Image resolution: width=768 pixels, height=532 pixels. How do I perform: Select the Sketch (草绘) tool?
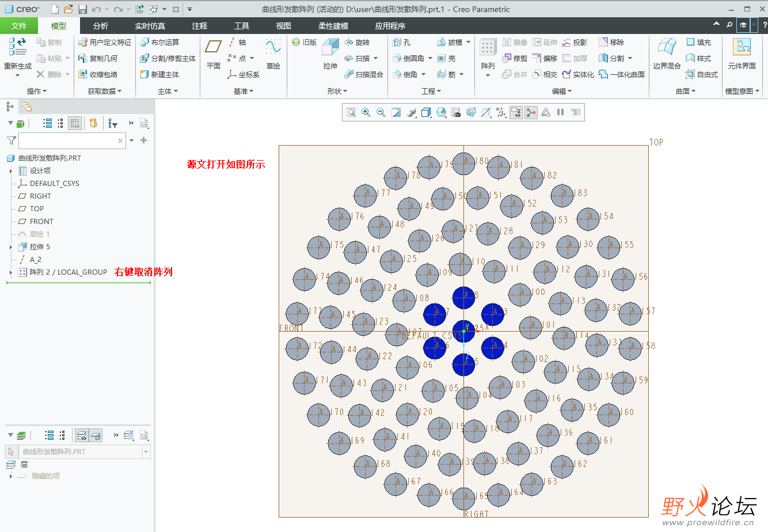point(273,54)
